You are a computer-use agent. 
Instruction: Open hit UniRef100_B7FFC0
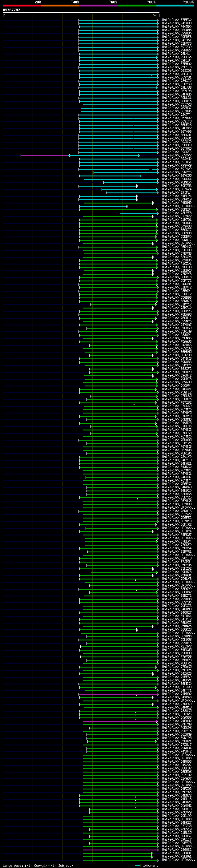click(177, 20)
